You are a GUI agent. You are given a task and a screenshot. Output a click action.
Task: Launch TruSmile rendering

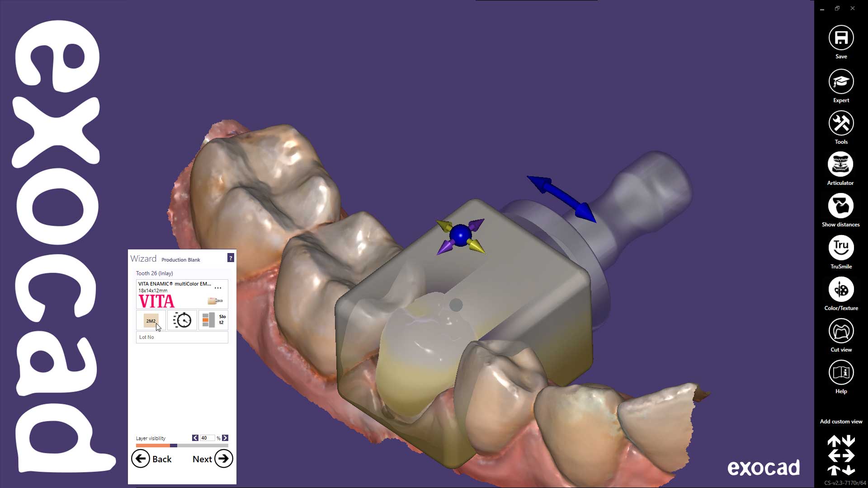pos(841,248)
